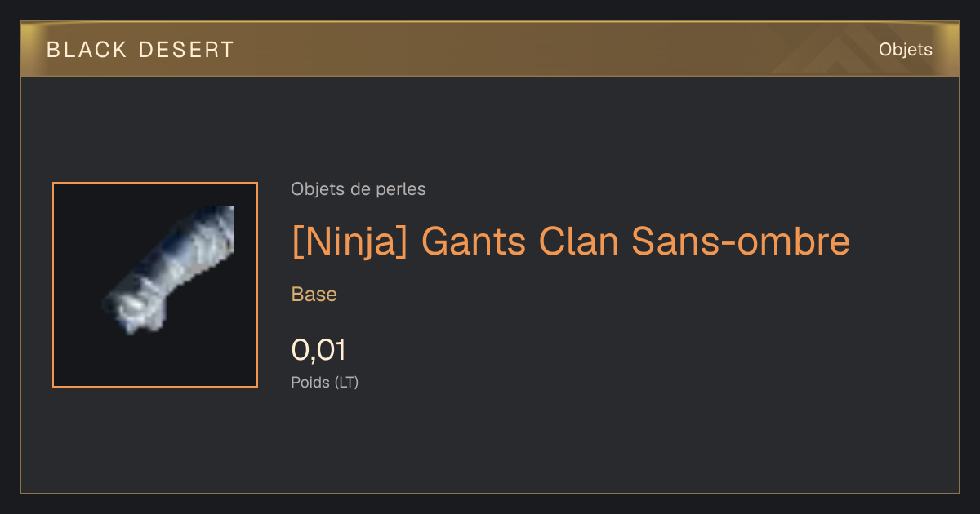Screen dimensions: 980x514
Task: Click the orange-bordered item thumbnail frame
Action: 155,285
